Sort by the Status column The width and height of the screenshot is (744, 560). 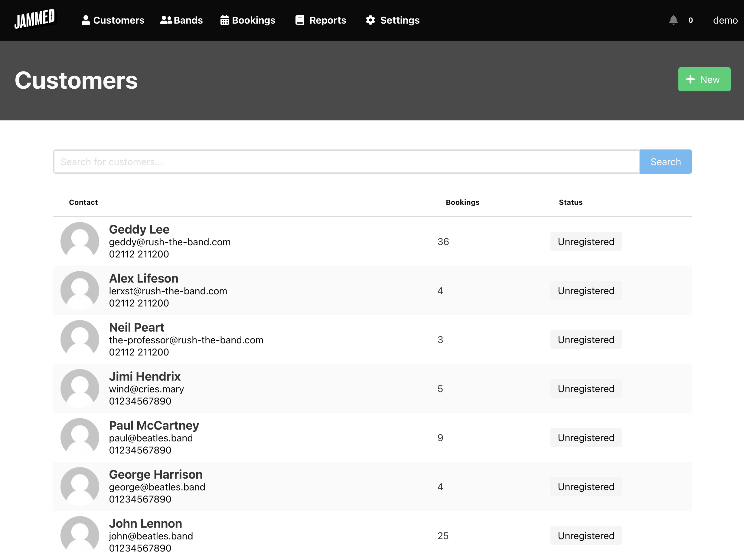point(571,202)
